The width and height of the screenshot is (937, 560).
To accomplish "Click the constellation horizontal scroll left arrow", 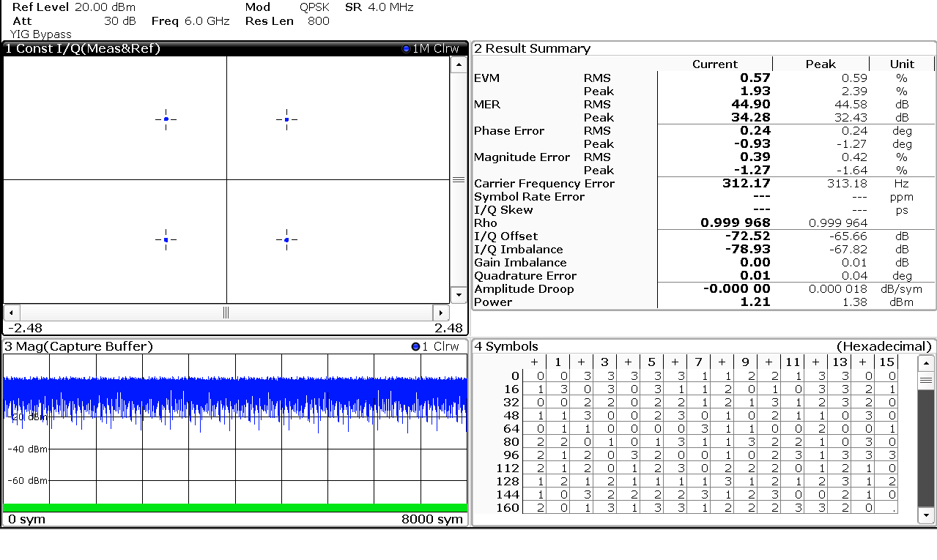I will click(x=11, y=313).
